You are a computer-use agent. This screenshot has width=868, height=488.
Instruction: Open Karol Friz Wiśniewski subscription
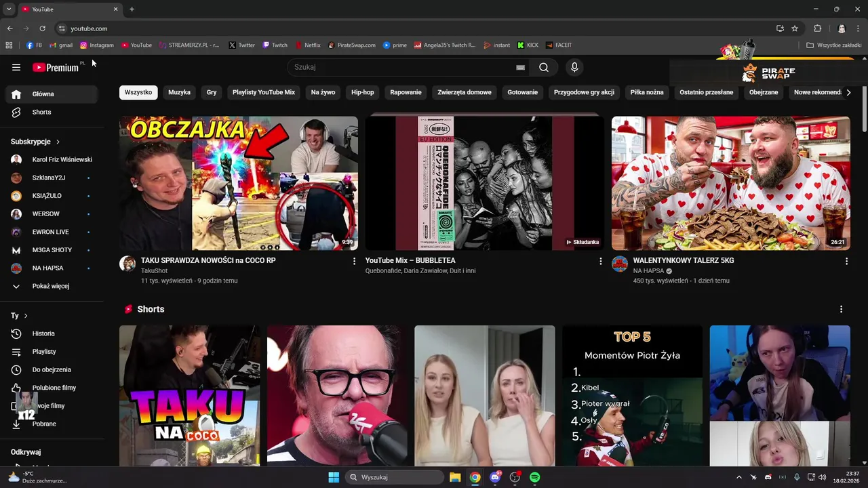pyautogui.click(x=52, y=160)
